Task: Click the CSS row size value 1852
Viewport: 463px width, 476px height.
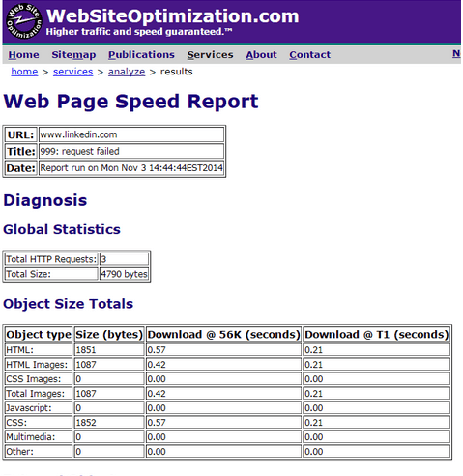Action: click(109, 423)
